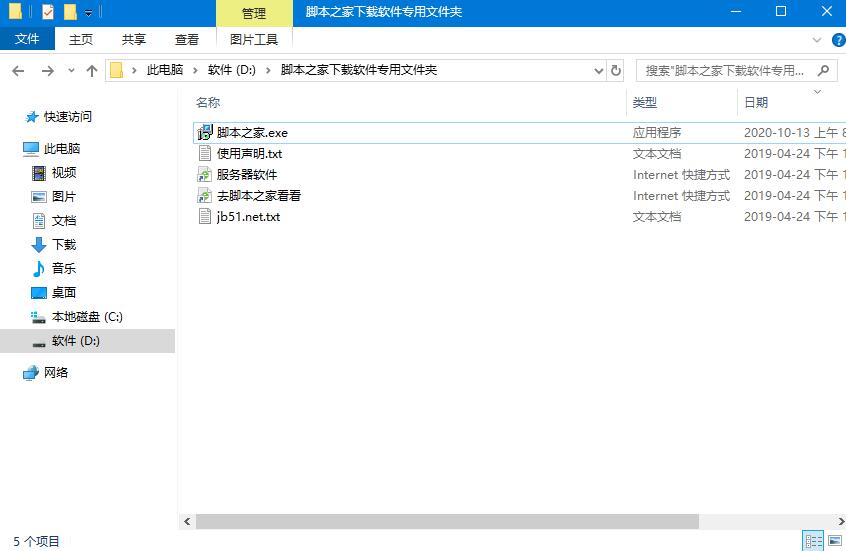Click the 去脚本之家看看 shortcut icon
Image resolution: width=846 pixels, height=551 pixels.
coord(205,195)
